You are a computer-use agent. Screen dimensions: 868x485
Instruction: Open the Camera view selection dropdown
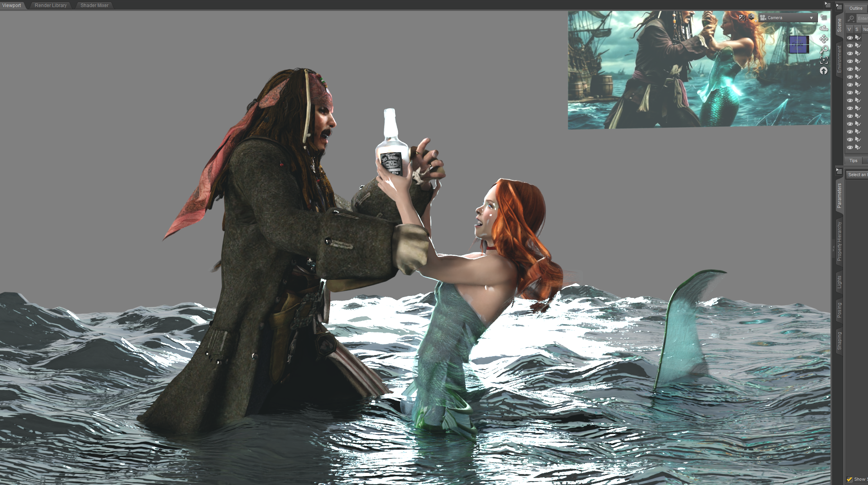tap(787, 18)
